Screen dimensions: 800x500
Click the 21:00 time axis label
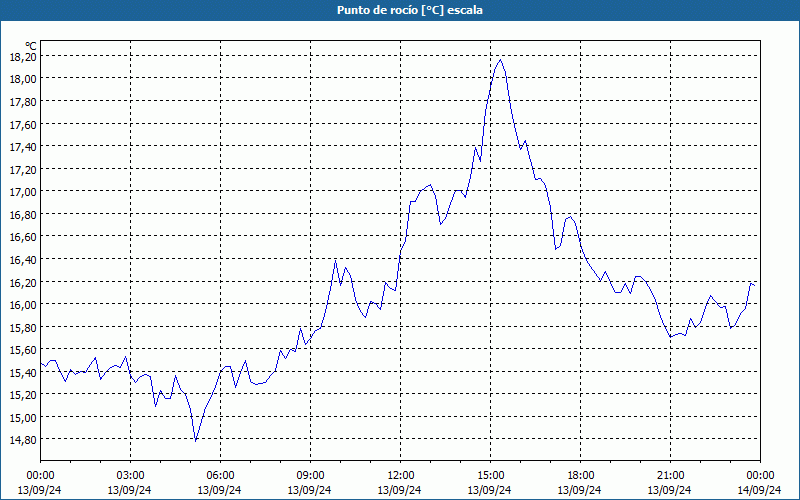670,476
